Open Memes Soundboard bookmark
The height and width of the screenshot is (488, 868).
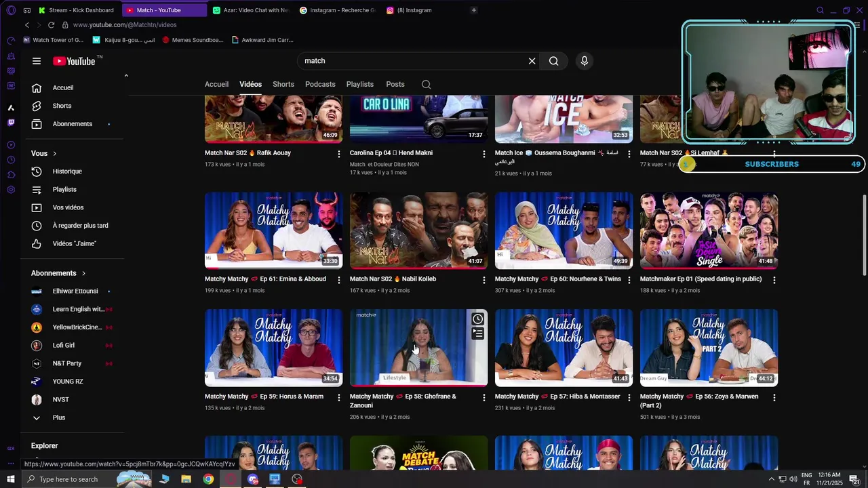coord(193,40)
